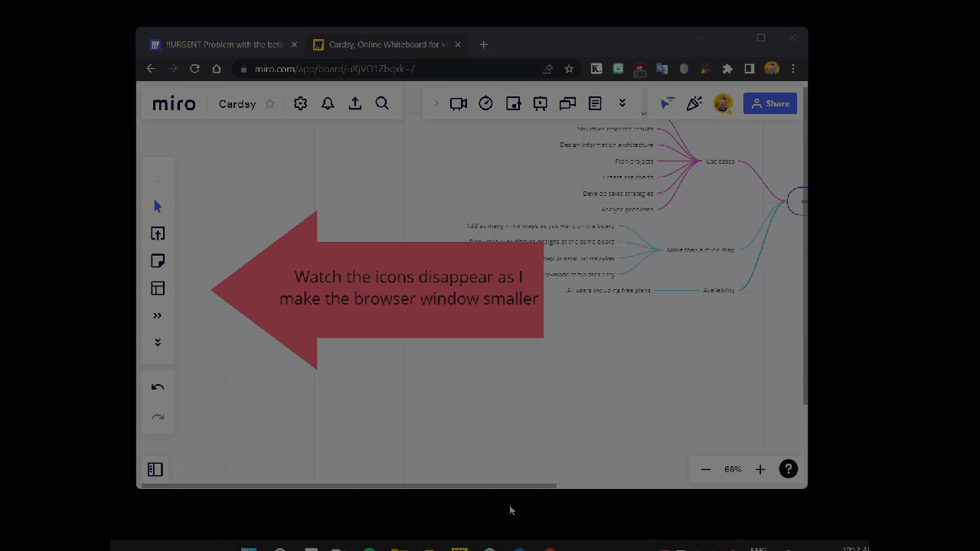Select Structure research results node
Viewport: 980px width, 551px height.
(x=616, y=129)
